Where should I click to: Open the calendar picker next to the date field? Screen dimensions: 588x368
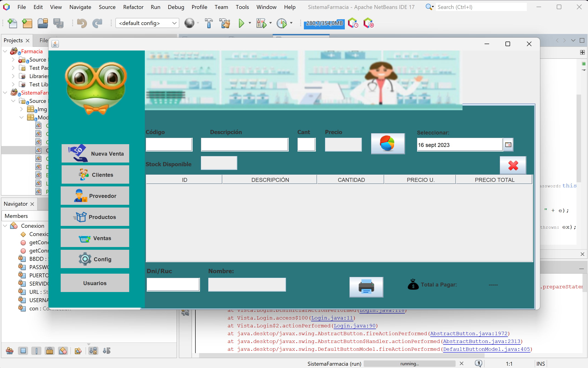tap(508, 144)
